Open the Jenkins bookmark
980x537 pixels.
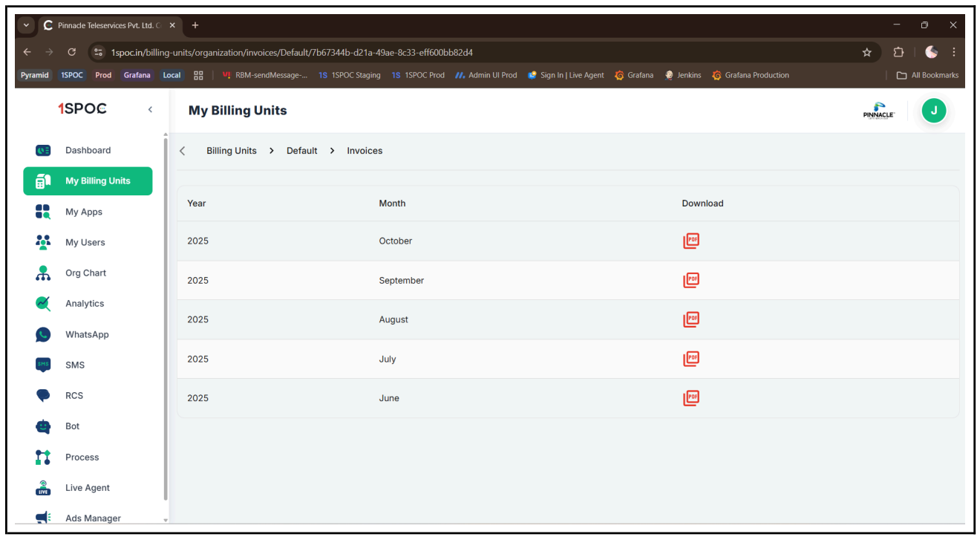(683, 75)
